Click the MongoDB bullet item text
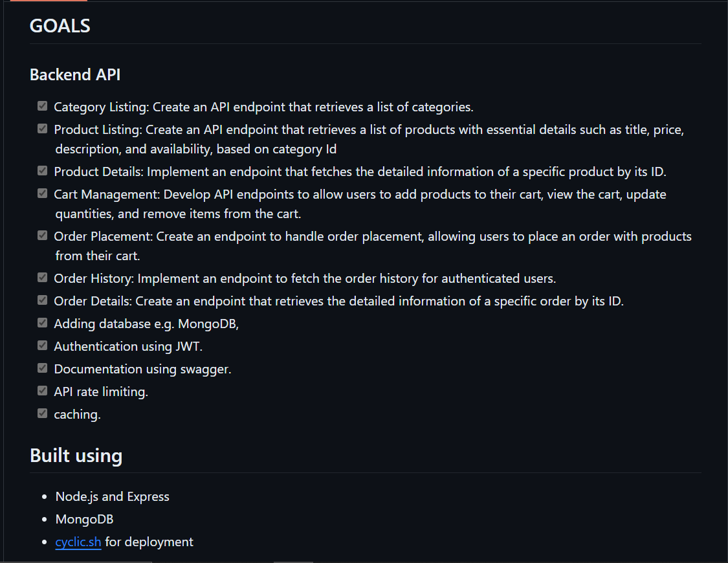Screen dimensions: 728x563 pyautogui.click(x=84, y=520)
